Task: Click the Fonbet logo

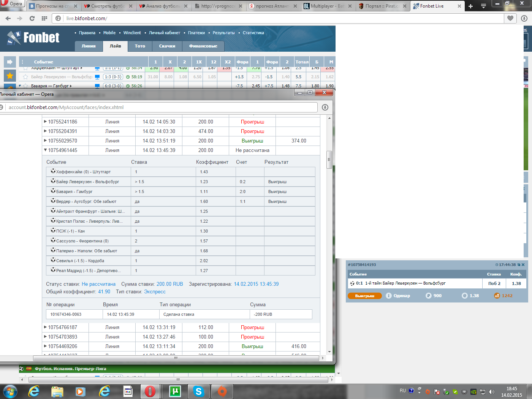Action: [x=33, y=38]
